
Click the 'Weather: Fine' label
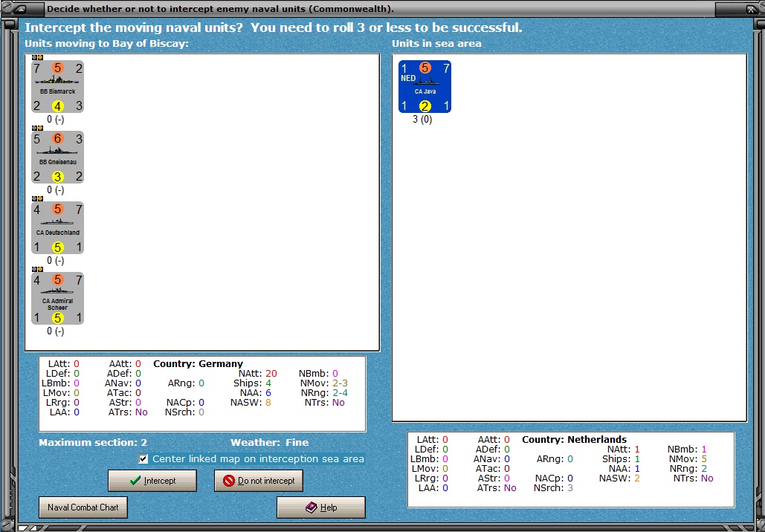click(x=269, y=443)
